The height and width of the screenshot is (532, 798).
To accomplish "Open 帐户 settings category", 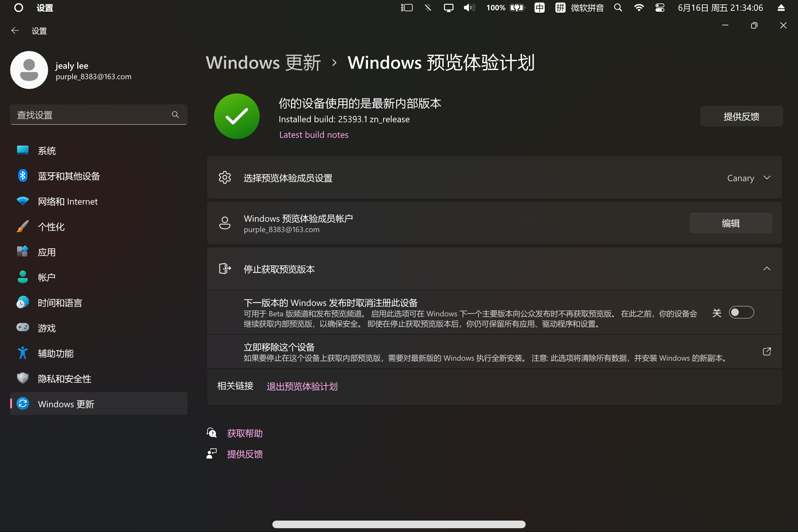I will point(99,277).
